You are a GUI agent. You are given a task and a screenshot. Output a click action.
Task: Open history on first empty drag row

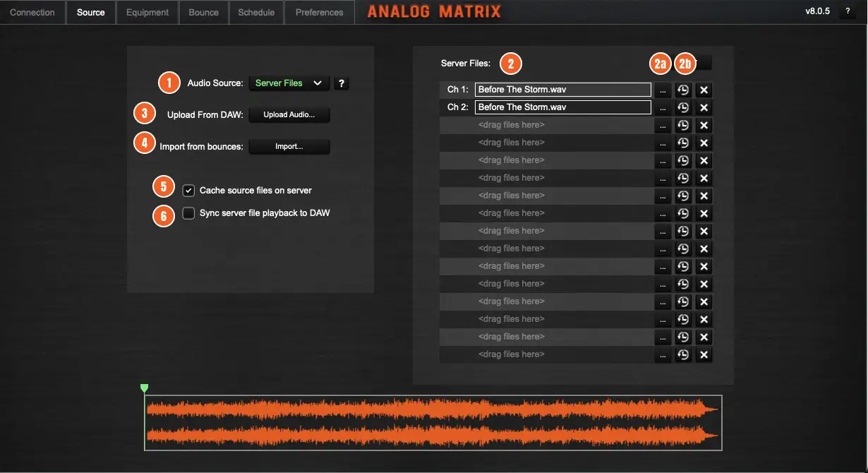(x=683, y=126)
